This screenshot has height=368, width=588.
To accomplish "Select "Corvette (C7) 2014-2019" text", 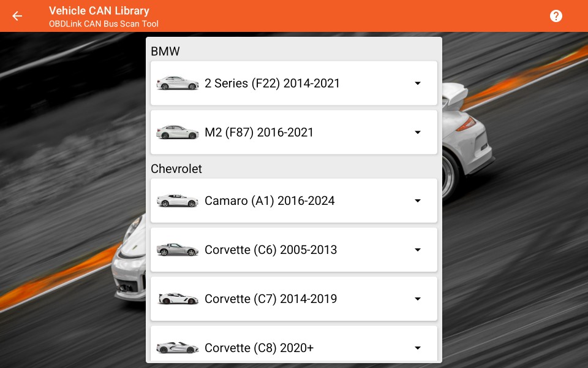I will (x=271, y=299).
